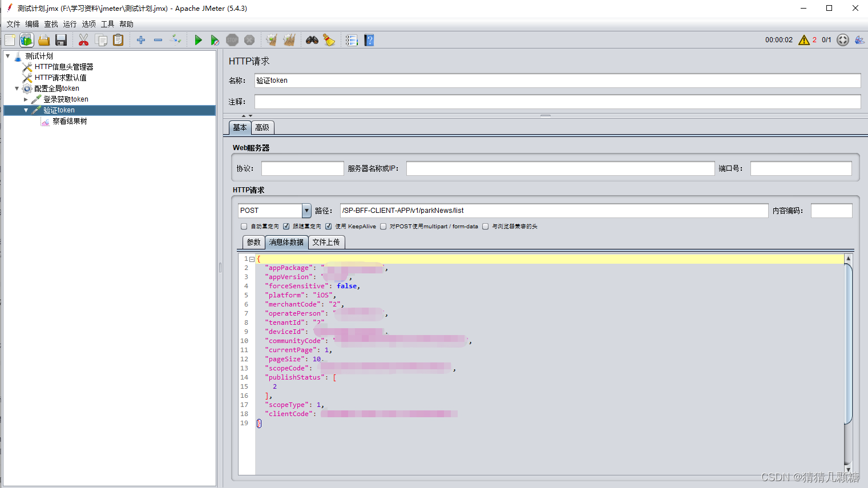Cut the selected element with scissors

[83, 40]
